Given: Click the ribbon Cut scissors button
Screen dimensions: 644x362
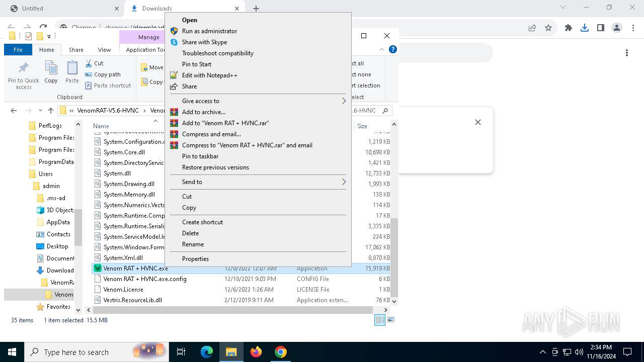Looking at the screenshot, I should click(x=94, y=63).
